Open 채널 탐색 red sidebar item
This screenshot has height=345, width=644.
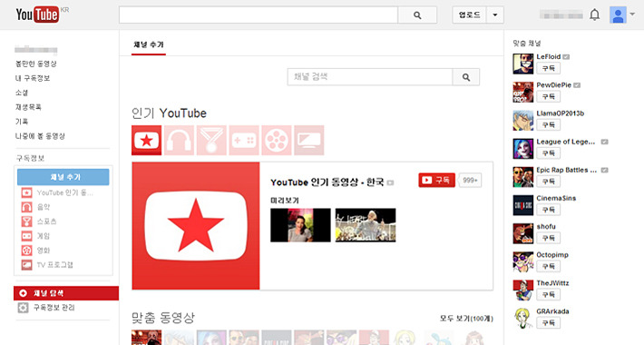66,293
